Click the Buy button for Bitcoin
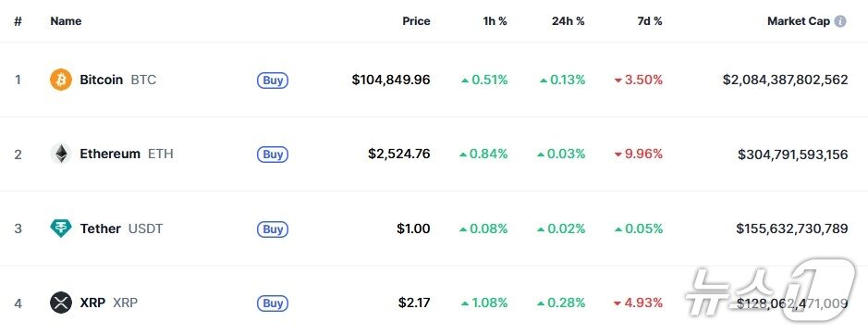868x334 pixels. click(273, 80)
